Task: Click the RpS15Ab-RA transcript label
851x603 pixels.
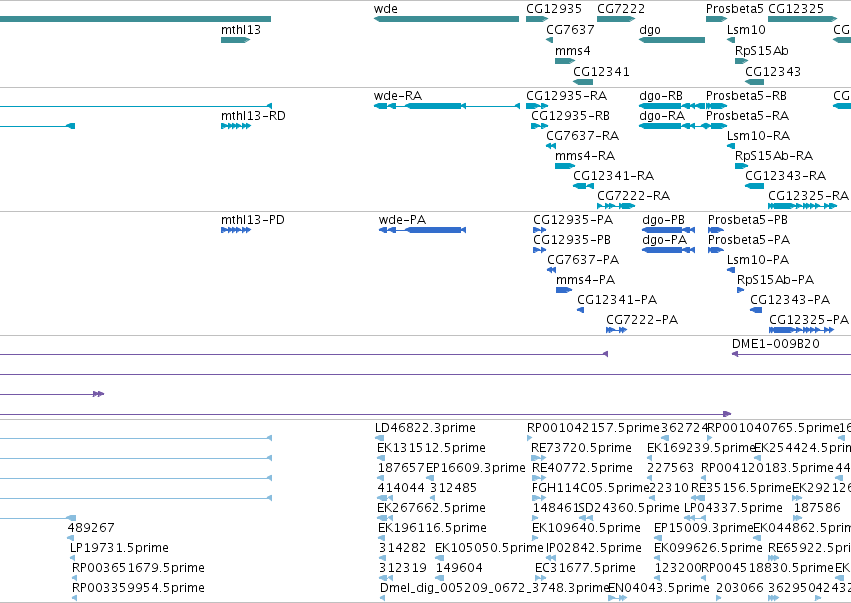Action: (774, 155)
